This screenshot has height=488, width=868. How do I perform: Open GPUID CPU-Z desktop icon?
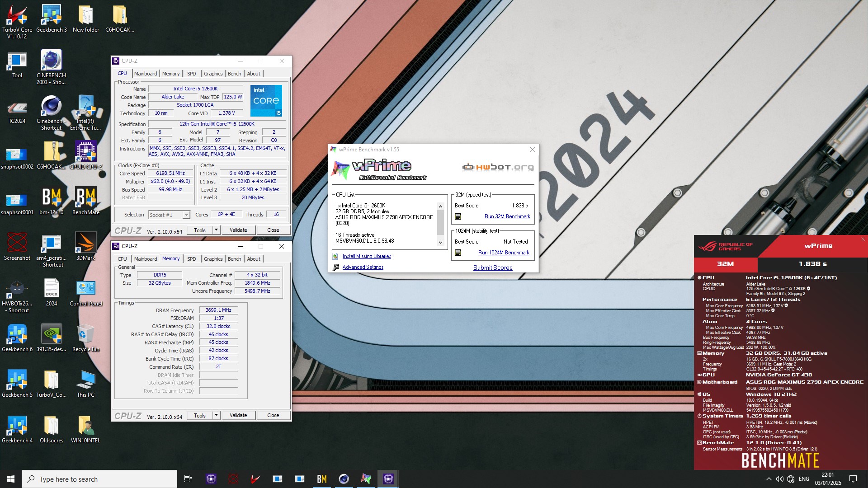coord(86,155)
